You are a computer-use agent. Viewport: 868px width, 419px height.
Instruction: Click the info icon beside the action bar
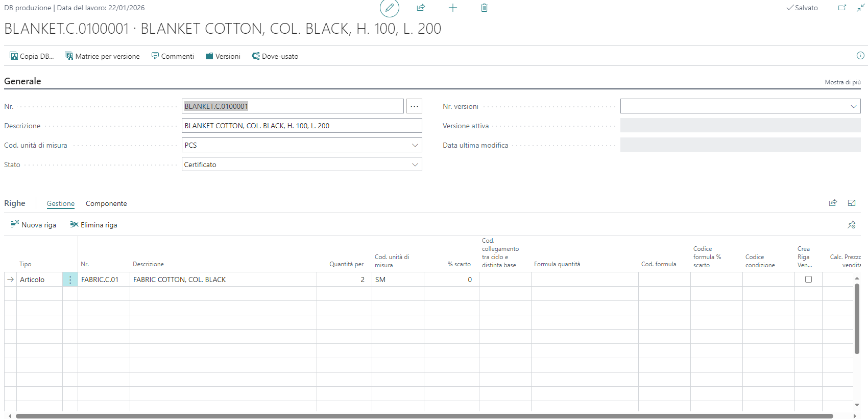[860, 56]
